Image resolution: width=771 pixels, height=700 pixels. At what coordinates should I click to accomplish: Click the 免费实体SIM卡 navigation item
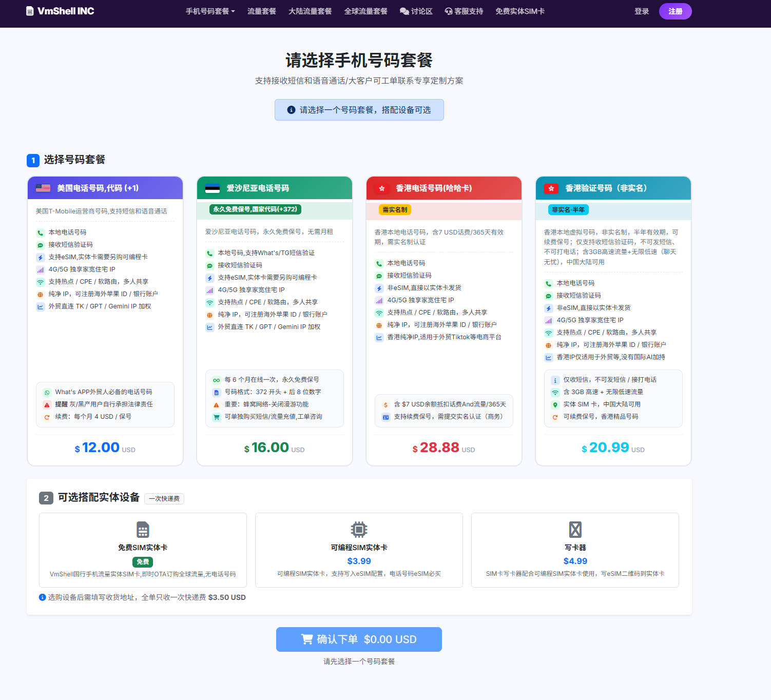click(x=519, y=11)
